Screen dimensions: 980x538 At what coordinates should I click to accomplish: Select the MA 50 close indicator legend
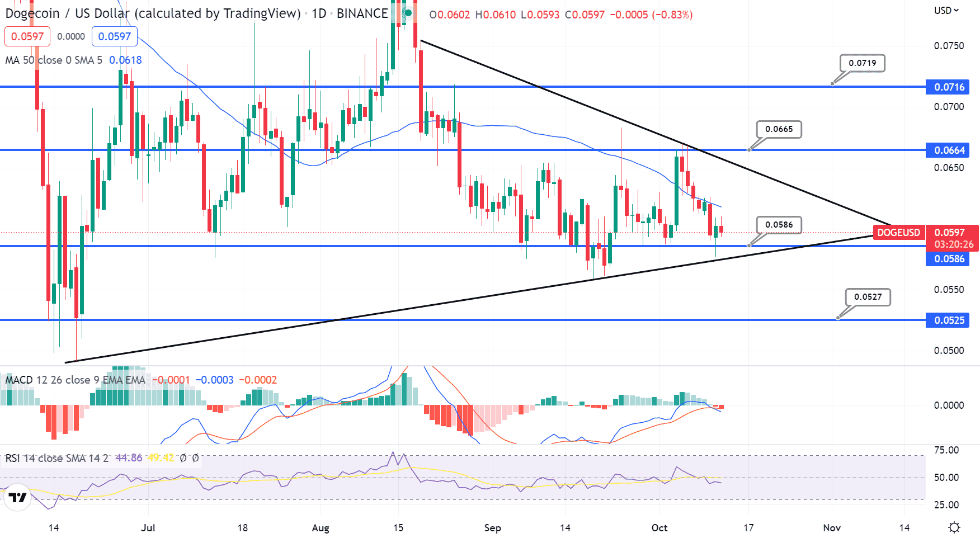pos(54,60)
